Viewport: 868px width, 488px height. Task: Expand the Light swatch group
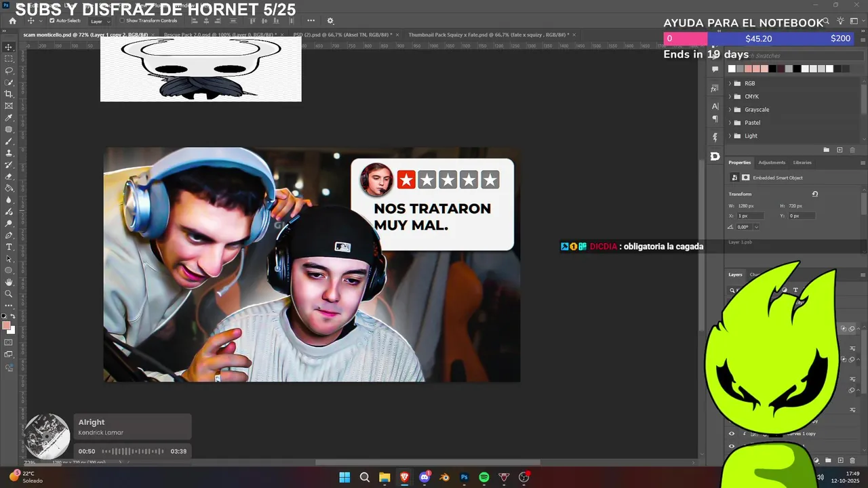[730, 136]
